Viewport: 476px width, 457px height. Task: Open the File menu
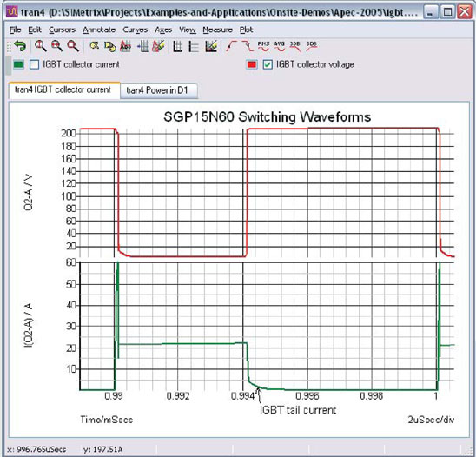(x=15, y=30)
